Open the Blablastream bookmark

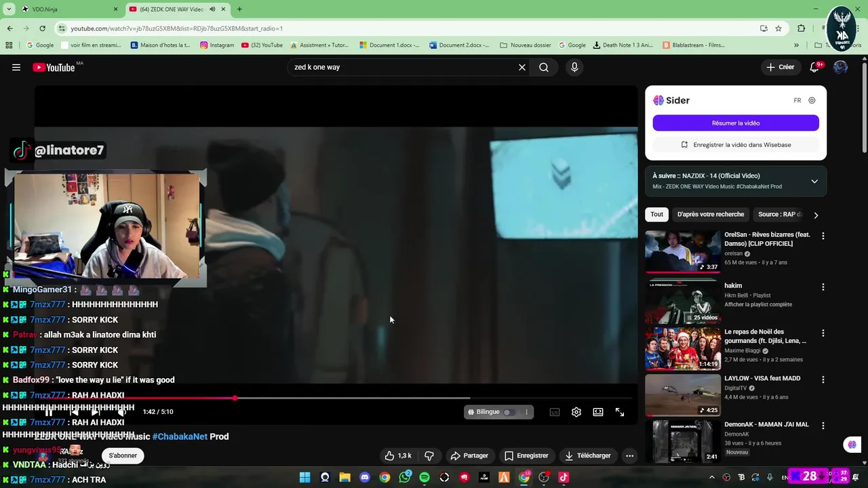(x=694, y=45)
